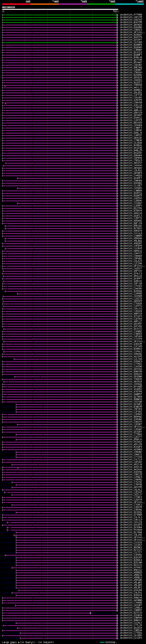
Task: Click the green ~80% identity legend segment
Action: 101,4
